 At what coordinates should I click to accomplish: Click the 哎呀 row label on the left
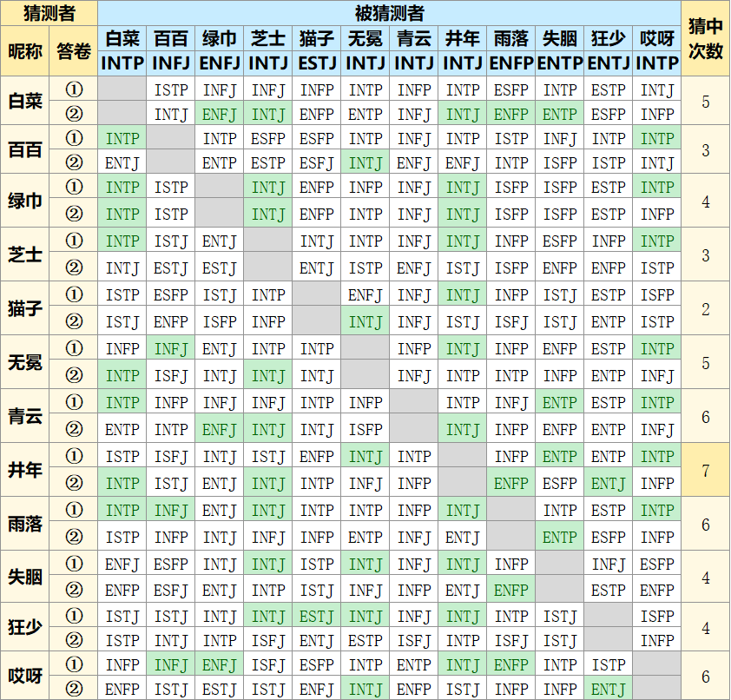[x=25, y=677]
